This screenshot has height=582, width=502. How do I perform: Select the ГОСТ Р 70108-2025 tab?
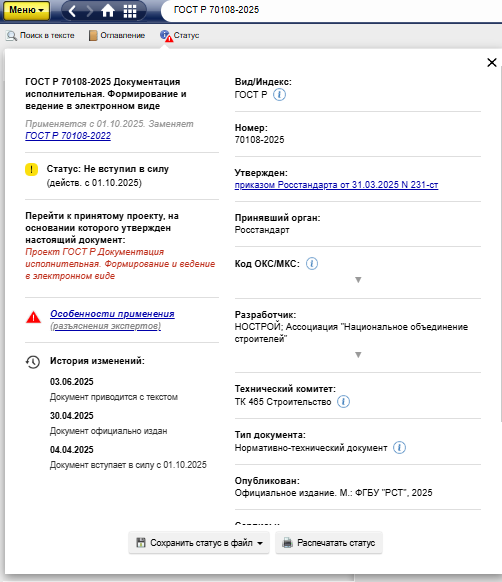pos(216,10)
